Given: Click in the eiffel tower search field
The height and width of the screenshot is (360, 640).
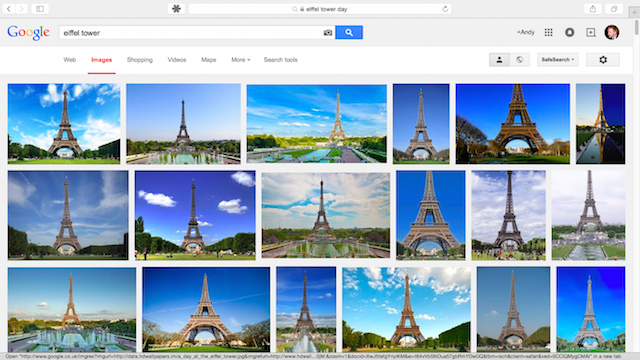Looking at the screenshot, I should (x=191, y=33).
